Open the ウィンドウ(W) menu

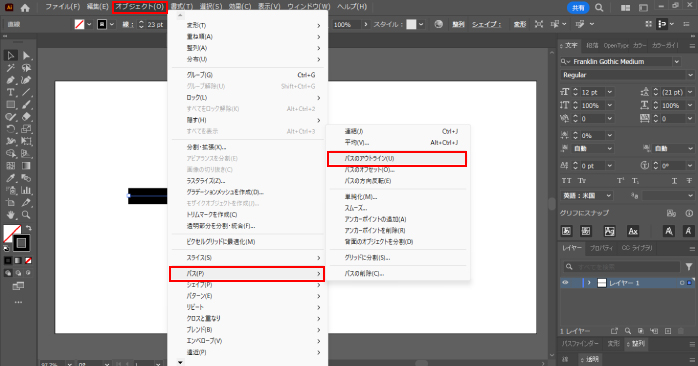click(308, 7)
